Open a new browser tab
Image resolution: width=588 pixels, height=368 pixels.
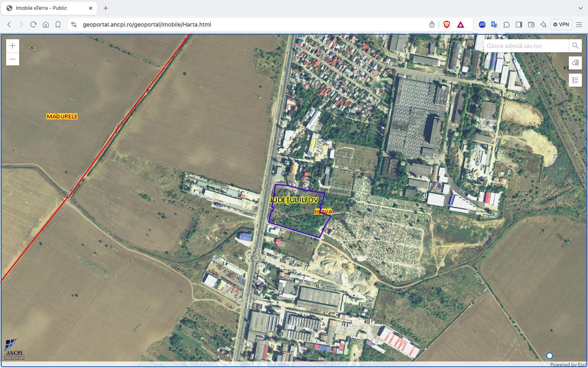[105, 8]
